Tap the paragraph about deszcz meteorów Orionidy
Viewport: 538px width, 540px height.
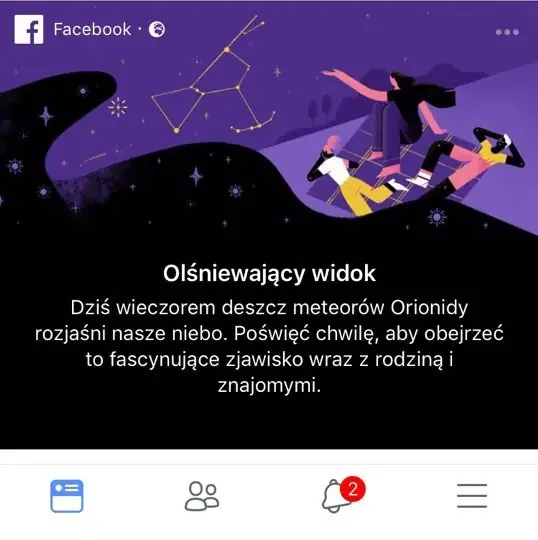pos(269,346)
